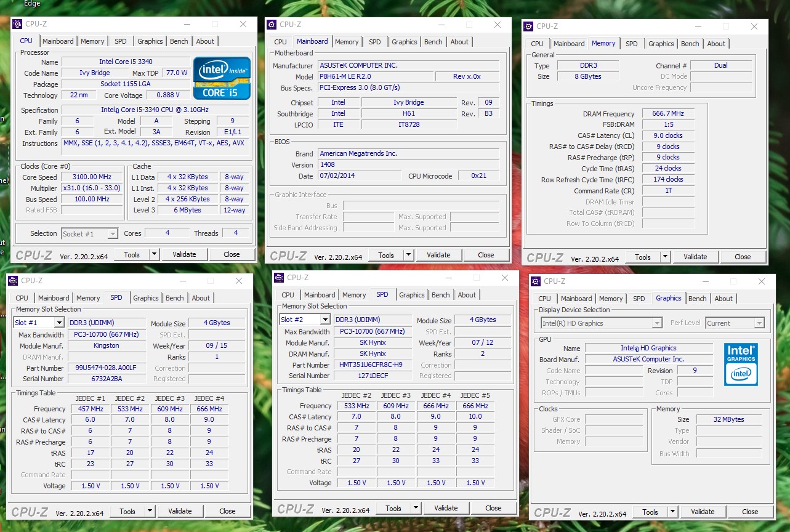Click the Multiplier value 'x31.0 (16.0 - 33.0)'
The height and width of the screenshot is (532, 790).
[x=92, y=188]
